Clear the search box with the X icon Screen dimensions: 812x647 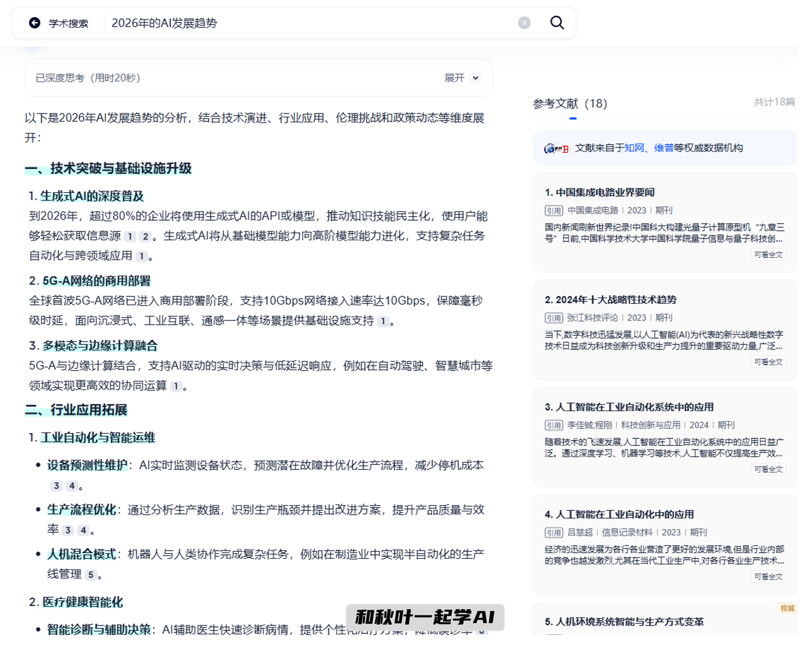[x=523, y=23]
